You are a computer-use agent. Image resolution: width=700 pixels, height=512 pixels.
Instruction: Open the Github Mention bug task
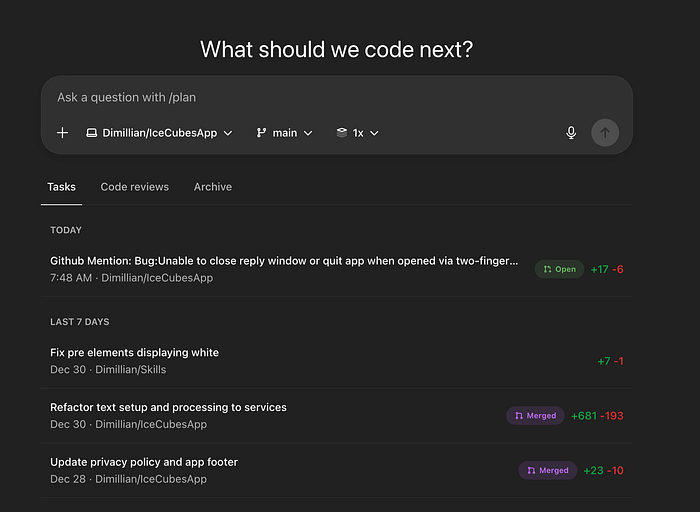(337, 269)
